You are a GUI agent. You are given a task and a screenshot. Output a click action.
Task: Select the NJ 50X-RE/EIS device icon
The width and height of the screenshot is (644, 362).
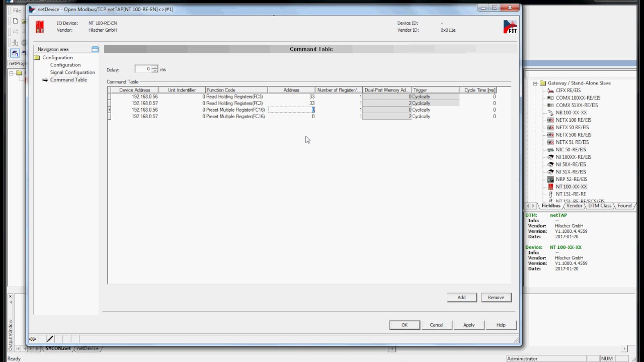(x=550, y=164)
